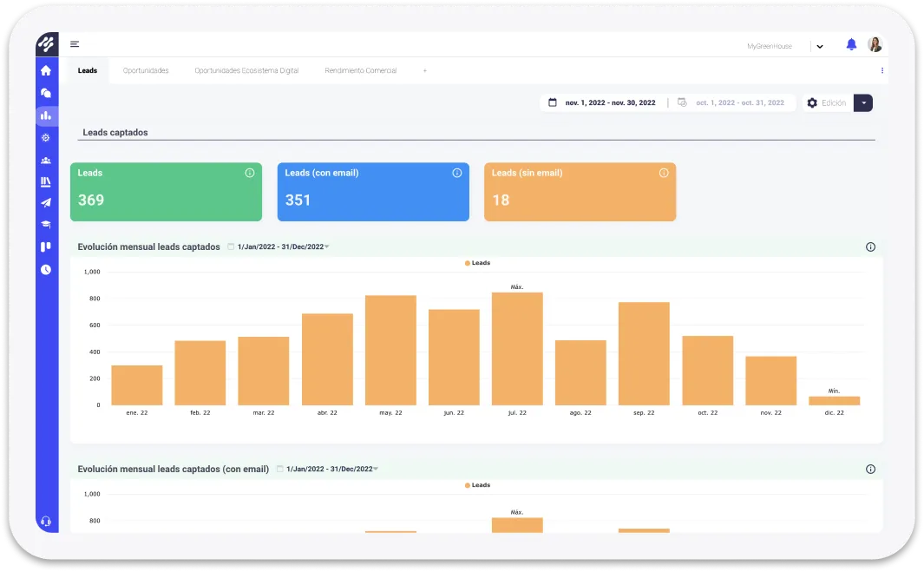Open the vertical dots options menu
Image resolution: width=924 pixels, height=572 pixels.
click(881, 71)
